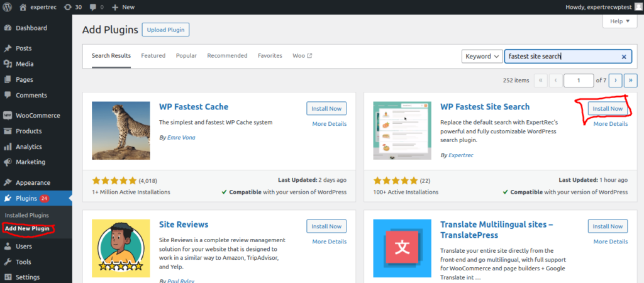Jump to last page of results
The width and height of the screenshot is (644, 283).
click(x=630, y=80)
